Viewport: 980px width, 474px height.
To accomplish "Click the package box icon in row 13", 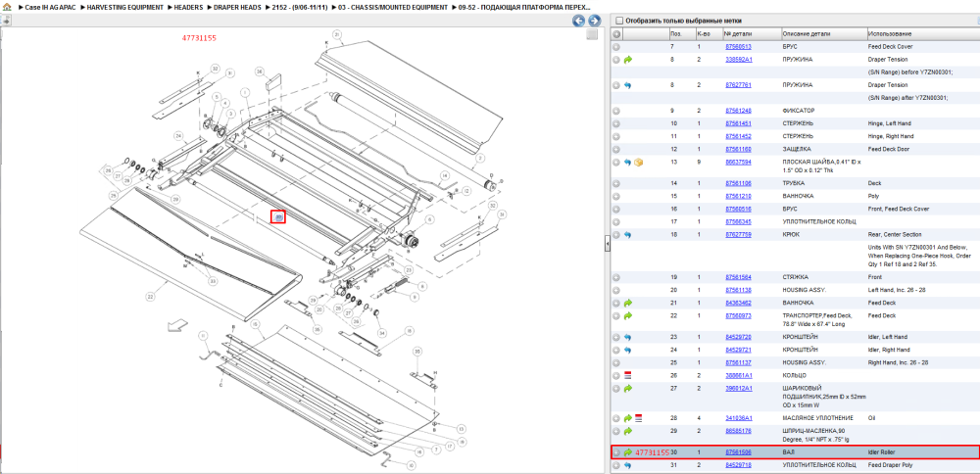I will (639, 162).
